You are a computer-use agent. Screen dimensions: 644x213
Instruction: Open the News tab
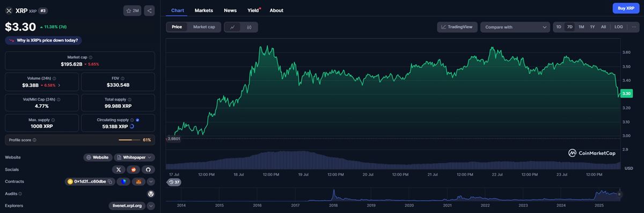coord(230,10)
